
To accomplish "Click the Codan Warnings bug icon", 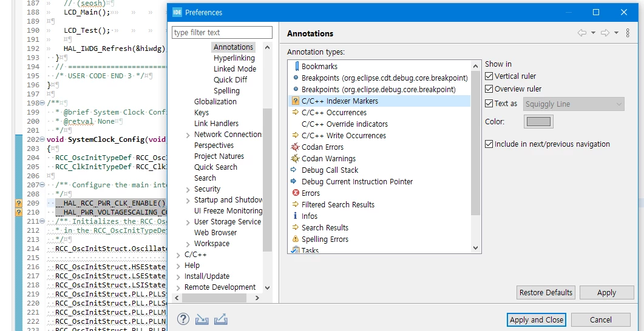I will pyautogui.click(x=296, y=158).
